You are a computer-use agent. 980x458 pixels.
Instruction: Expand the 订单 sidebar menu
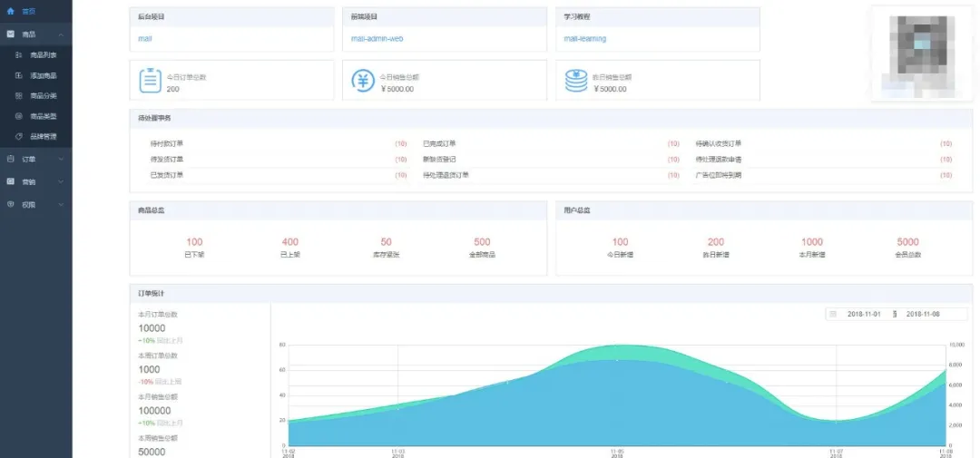click(35, 160)
